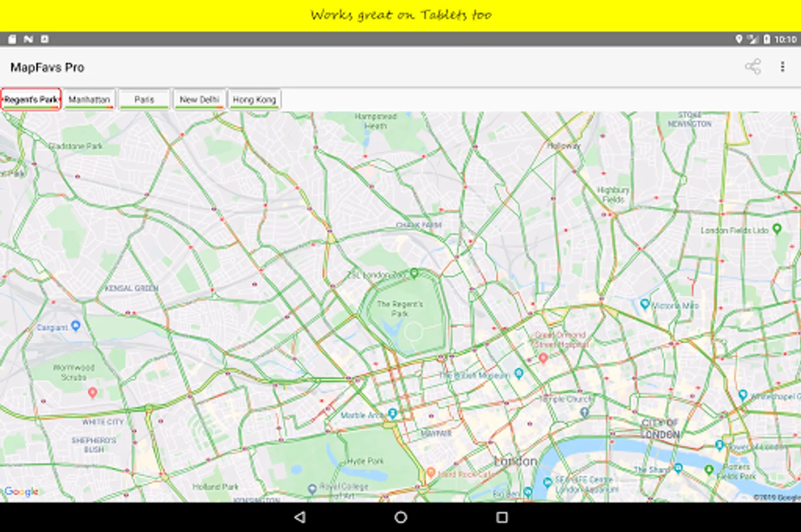801x532 pixels.
Task: Select the Regent's Park favorite tab
Action: 31,99
